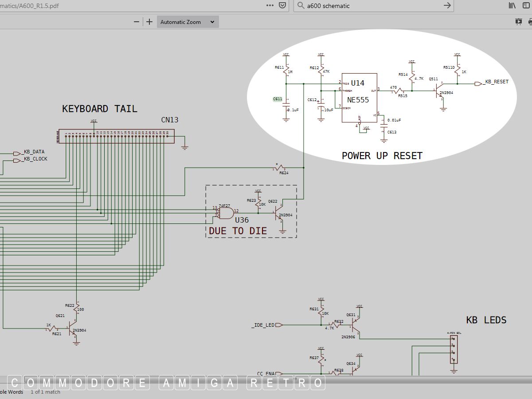Screen dimensions: 532x399
Task: Click the search go arrow
Action: (447, 5)
